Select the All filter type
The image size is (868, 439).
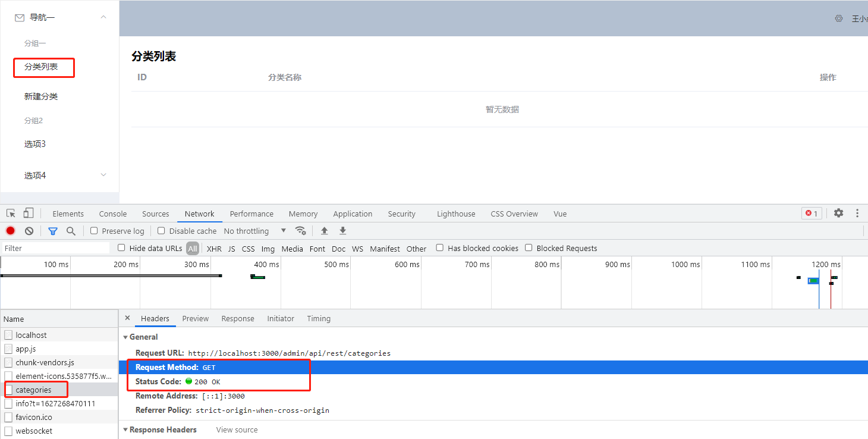(193, 249)
